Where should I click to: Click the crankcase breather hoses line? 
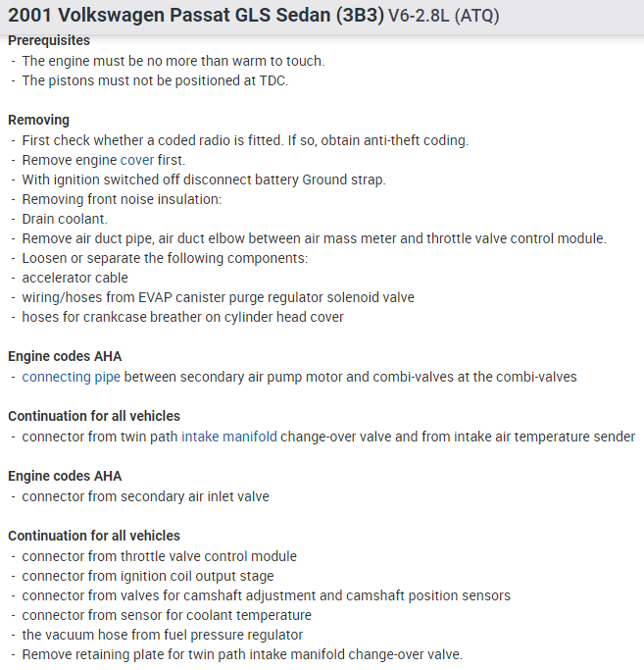[182, 317]
